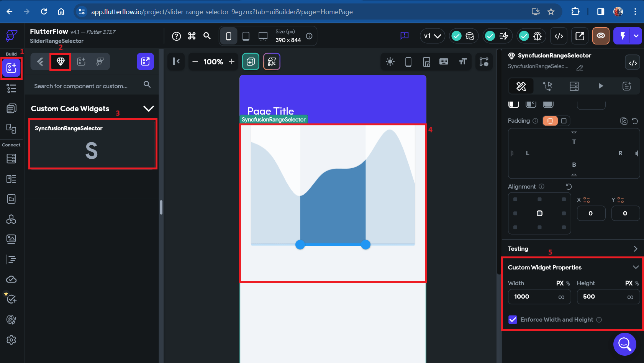
Task: Click the text size canvas icon
Action: click(x=463, y=62)
